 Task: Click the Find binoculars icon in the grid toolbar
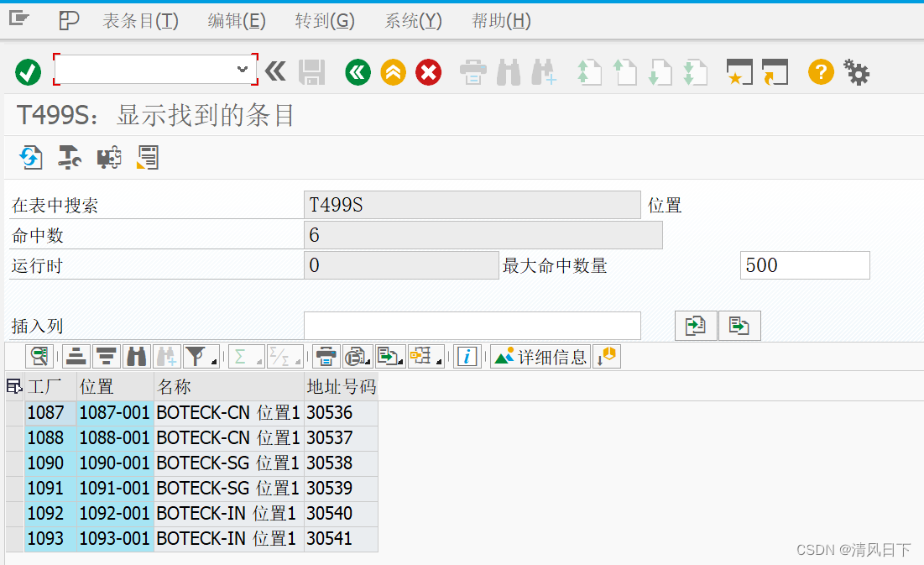tap(136, 356)
